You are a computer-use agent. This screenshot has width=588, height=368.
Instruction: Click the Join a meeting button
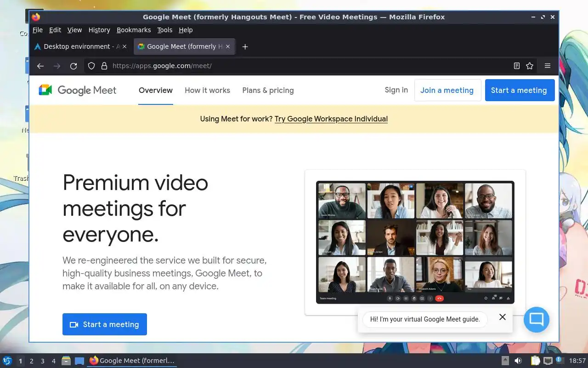point(448,90)
